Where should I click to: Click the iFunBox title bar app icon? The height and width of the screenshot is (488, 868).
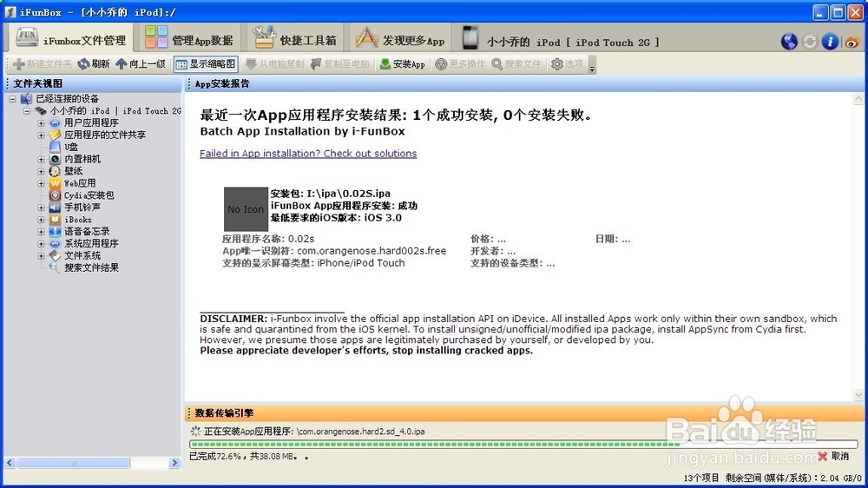tap(10, 11)
